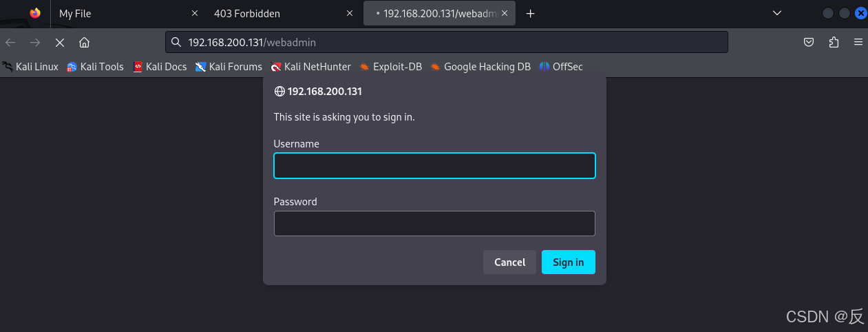This screenshot has width=868, height=332.
Task: Focus the Username input field
Action: tap(434, 166)
